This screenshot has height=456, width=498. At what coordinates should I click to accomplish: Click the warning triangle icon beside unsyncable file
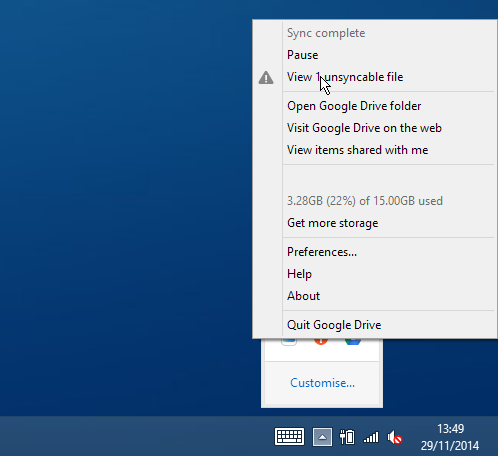point(266,78)
